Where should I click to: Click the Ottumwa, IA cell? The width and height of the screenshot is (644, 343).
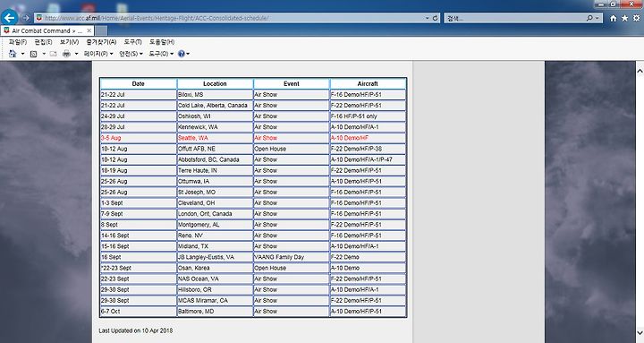tap(215, 182)
